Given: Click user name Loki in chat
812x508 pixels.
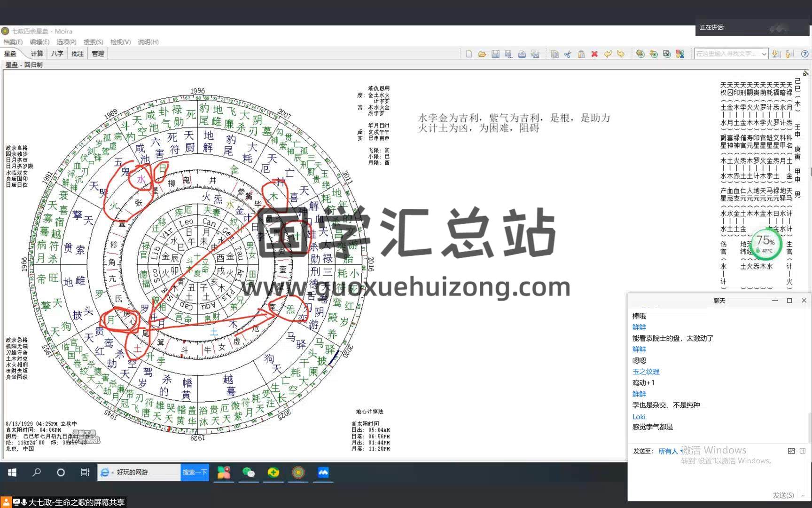Looking at the screenshot, I should coord(639,416).
